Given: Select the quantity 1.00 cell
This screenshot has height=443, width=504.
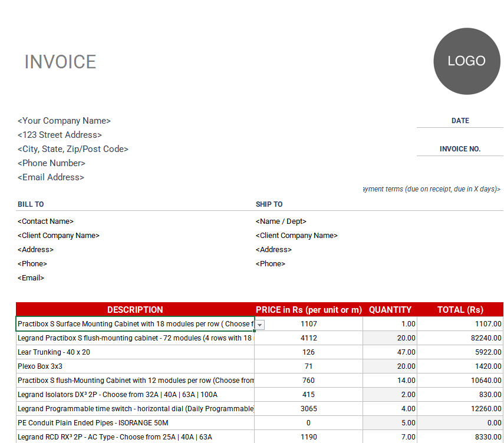Looking at the screenshot, I should tap(390, 324).
